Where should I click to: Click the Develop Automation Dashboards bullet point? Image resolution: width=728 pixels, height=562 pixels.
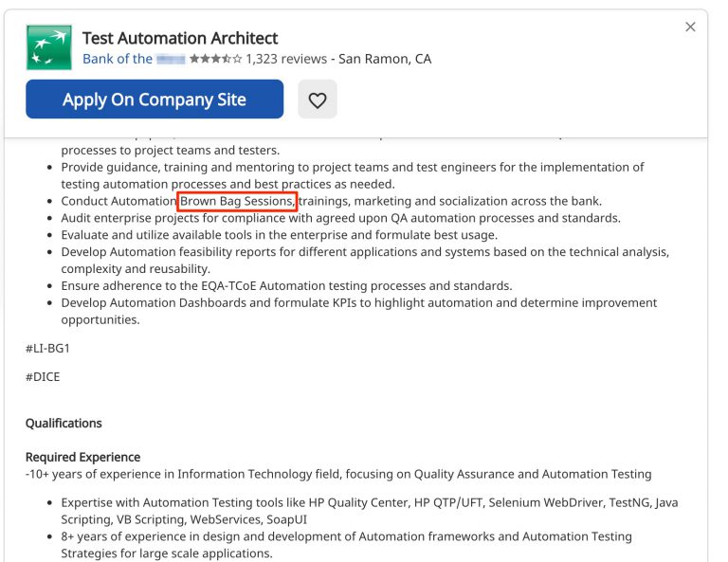pos(358,303)
